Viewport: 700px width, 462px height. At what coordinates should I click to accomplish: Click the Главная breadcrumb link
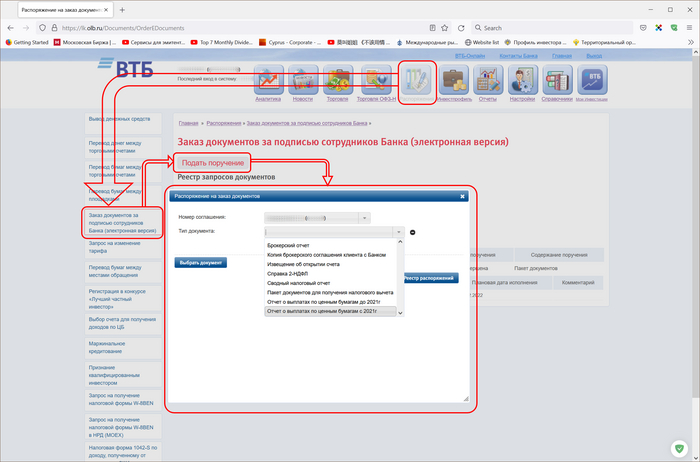pos(188,123)
